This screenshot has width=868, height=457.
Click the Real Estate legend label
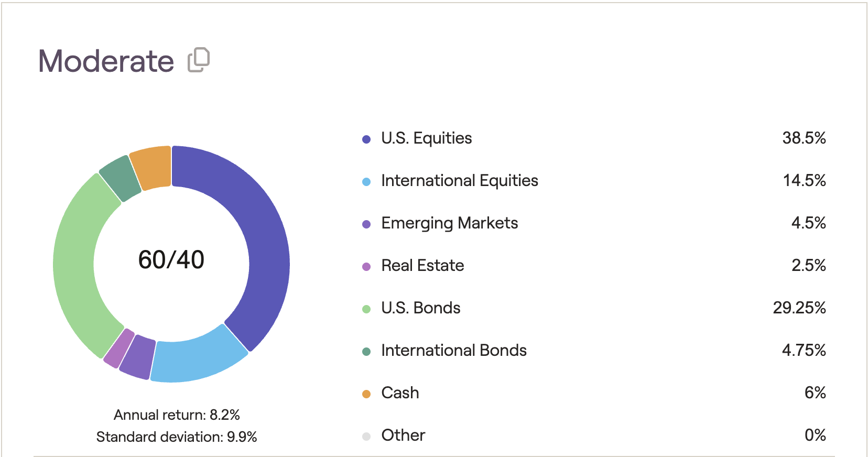coord(422,266)
